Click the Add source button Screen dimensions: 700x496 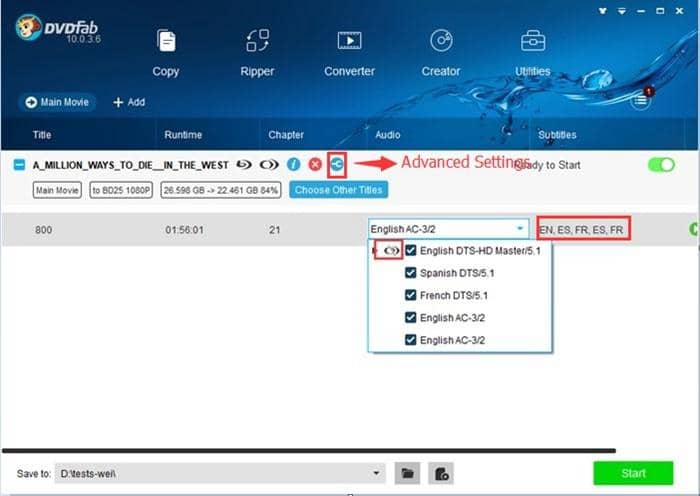coord(129,102)
